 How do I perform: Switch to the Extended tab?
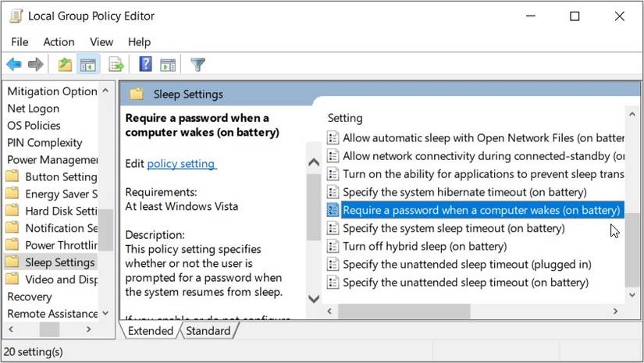[151, 331]
